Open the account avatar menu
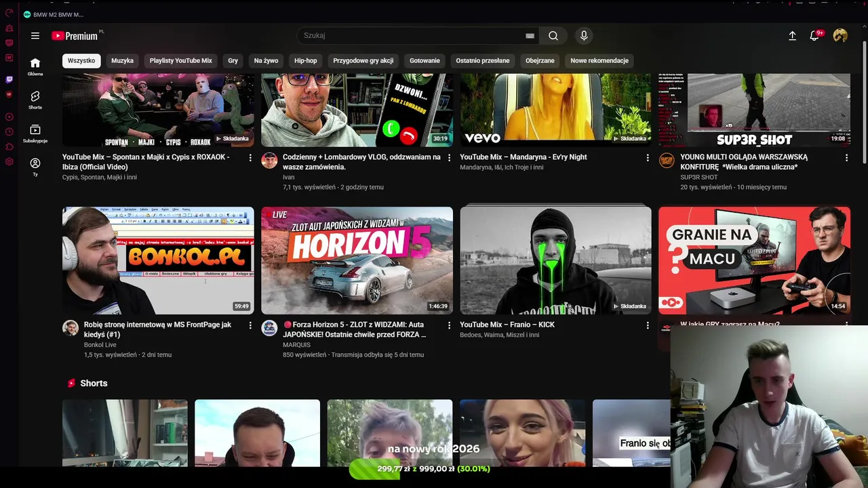The width and height of the screenshot is (868, 488). pos(840,36)
